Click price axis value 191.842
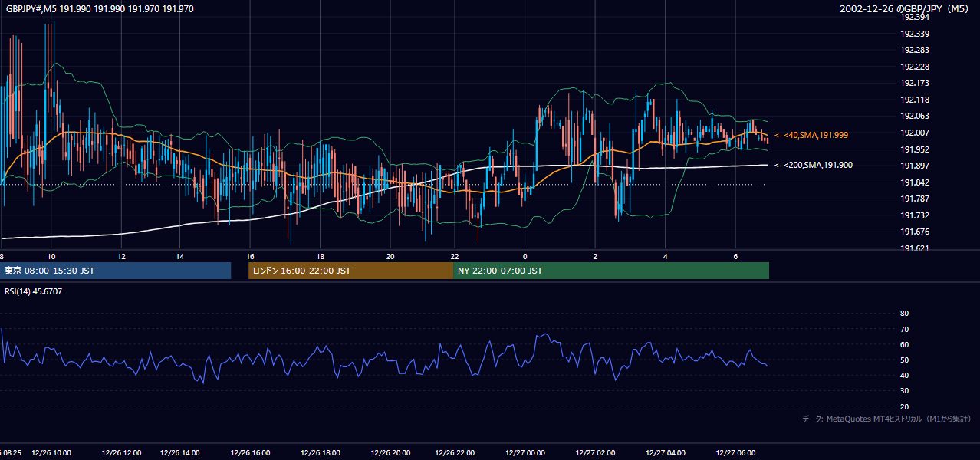Screen dimensions: 980x460 point(915,182)
